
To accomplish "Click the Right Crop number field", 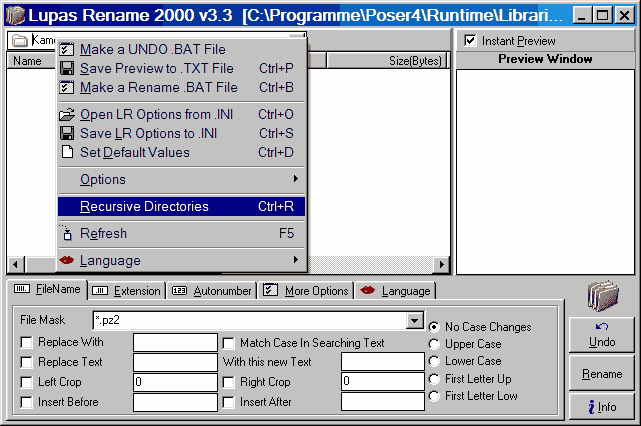I will click(383, 381).
